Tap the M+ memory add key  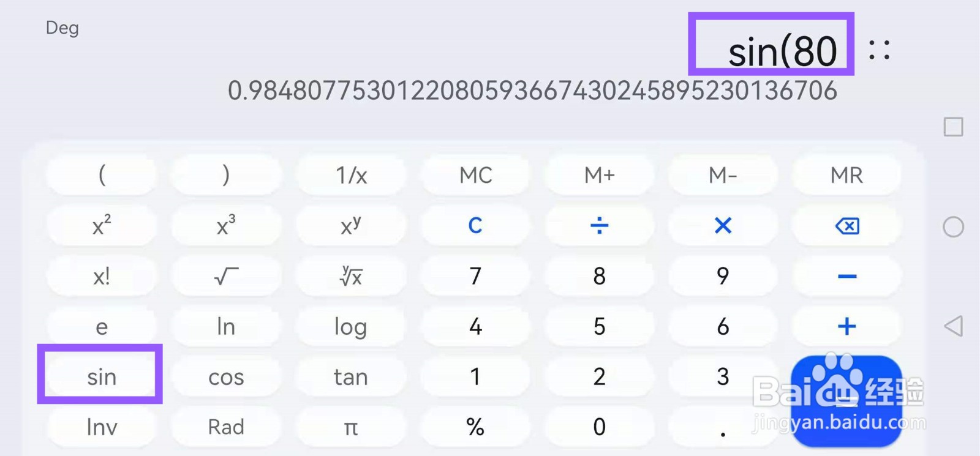(599, 176)
